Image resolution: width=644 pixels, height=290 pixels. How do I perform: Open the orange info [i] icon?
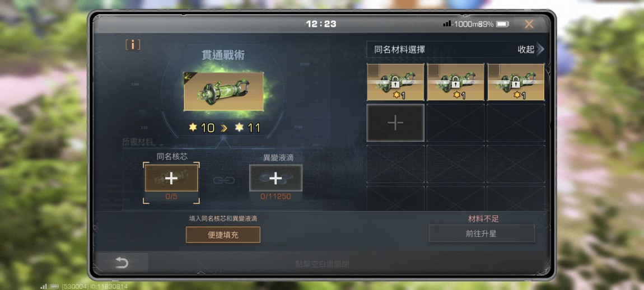[133, 45]
